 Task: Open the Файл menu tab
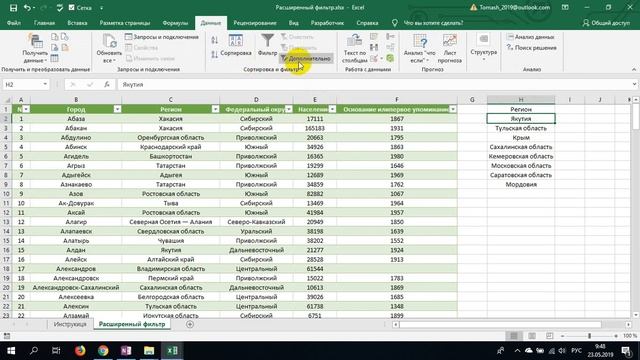(x=14, y=23)
